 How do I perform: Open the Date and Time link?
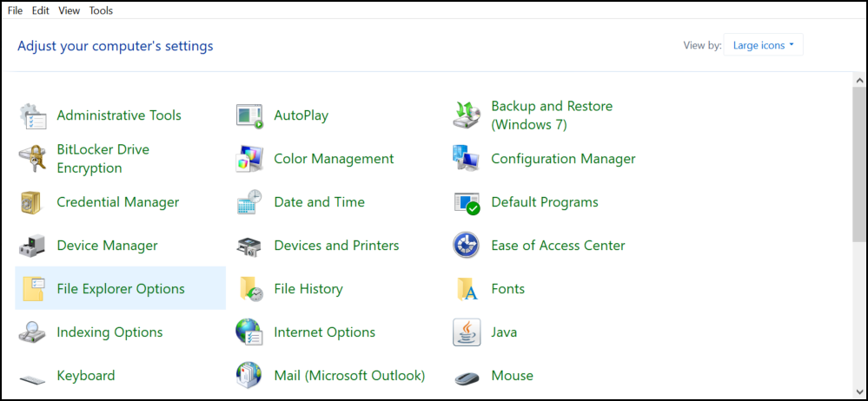(319, 202)
